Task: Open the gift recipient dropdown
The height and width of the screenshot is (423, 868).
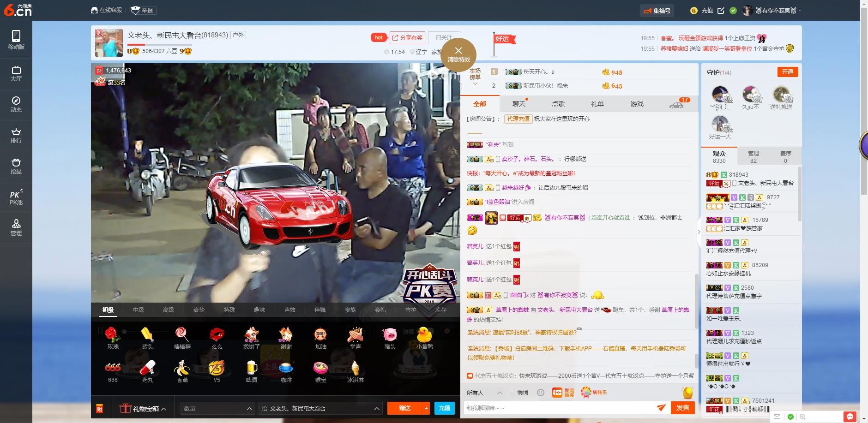Action: pyautogui.click(x=320, y=409)
